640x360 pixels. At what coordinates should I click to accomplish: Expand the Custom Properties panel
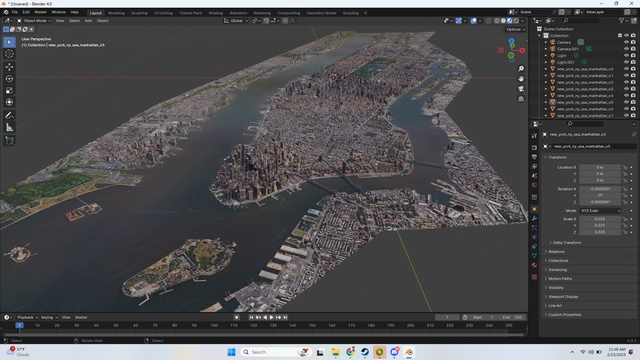point(564,314)
